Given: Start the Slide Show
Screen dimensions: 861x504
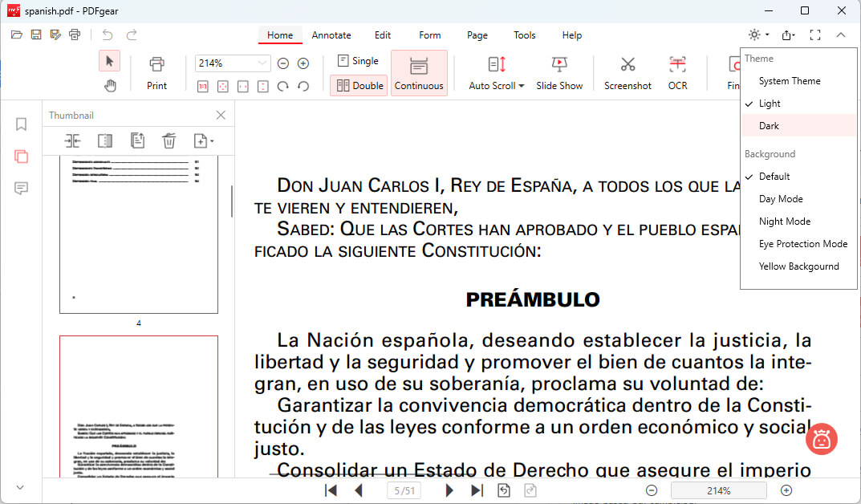Looking at the screenshot, I should 559,72.
